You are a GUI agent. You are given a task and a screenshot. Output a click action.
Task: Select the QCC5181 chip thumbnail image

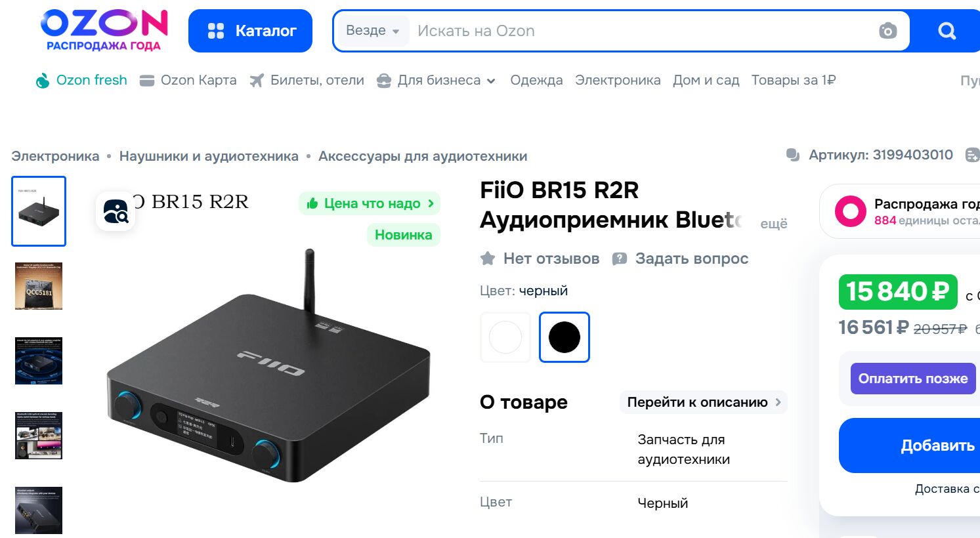click(x=39, y=286)
